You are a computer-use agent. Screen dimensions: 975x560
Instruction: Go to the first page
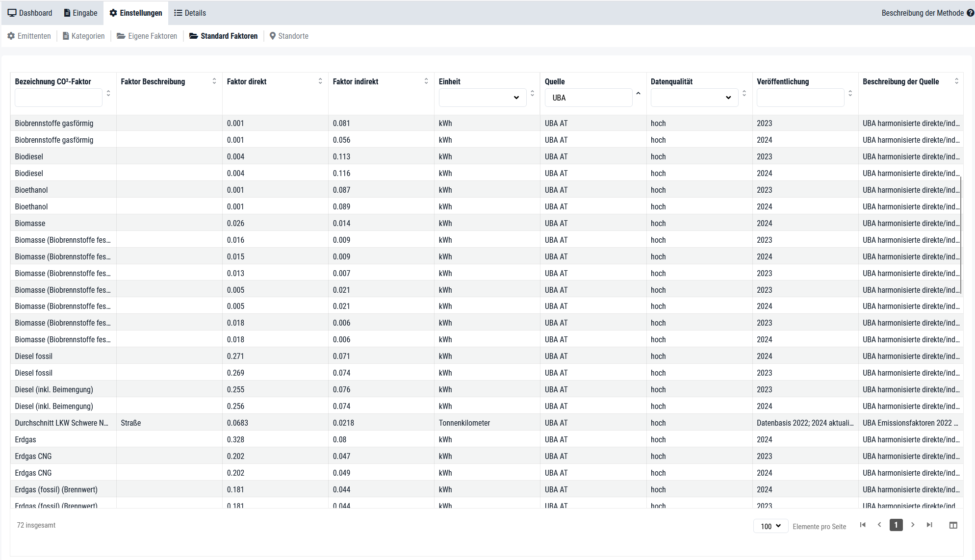point(863,525)
